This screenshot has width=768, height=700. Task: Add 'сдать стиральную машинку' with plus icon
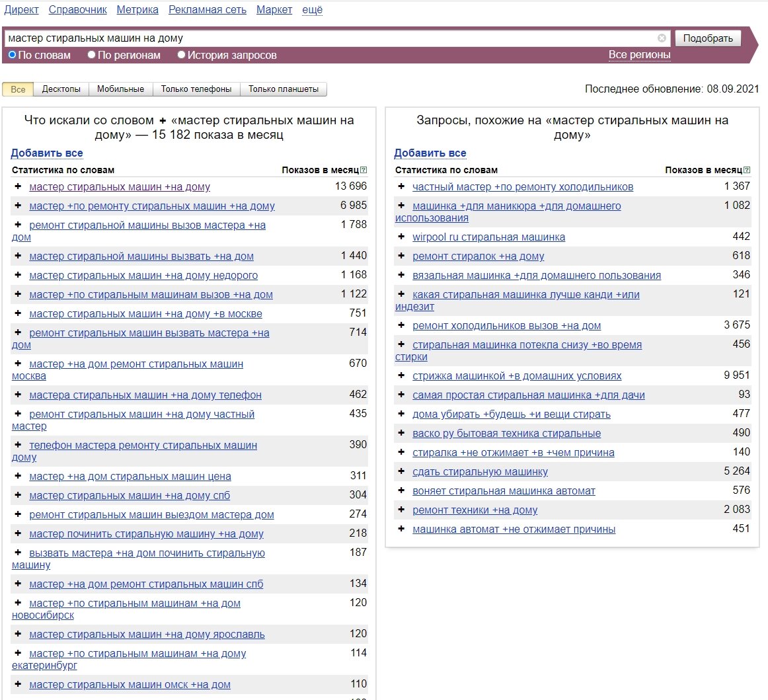[x=402, y=471]
